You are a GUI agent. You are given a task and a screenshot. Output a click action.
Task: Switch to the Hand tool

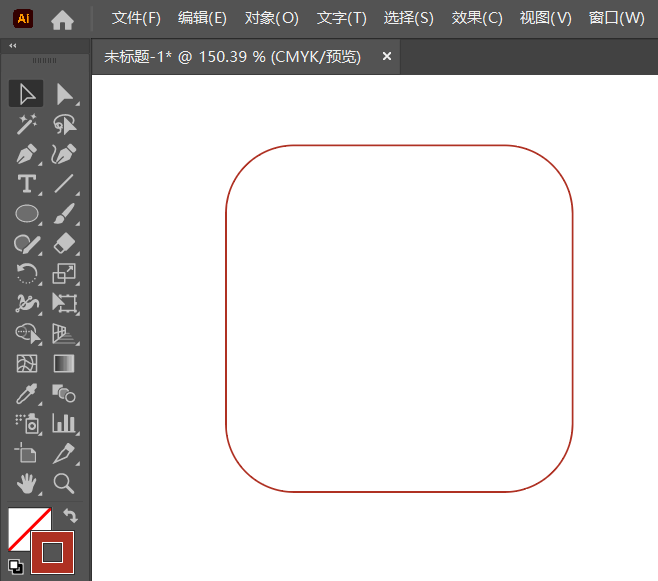point(27,483)
